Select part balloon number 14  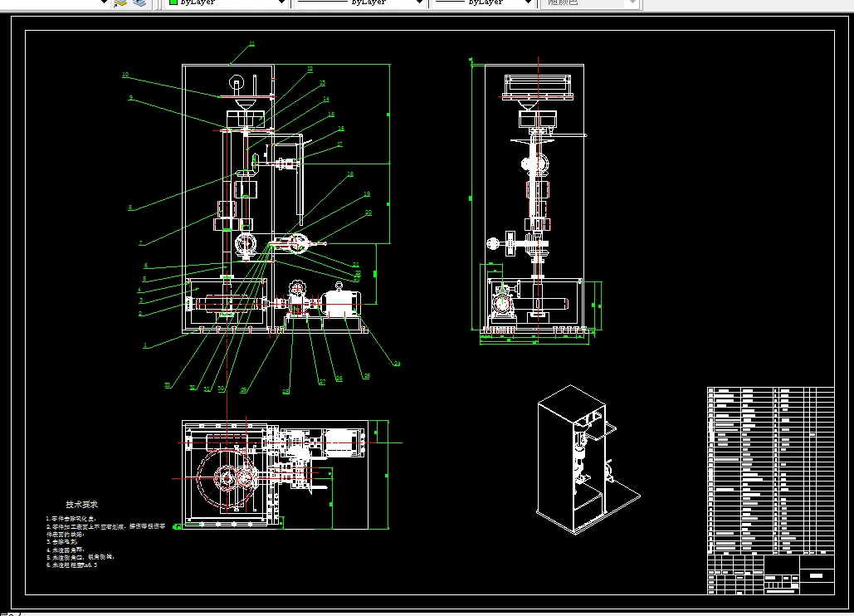325,99
